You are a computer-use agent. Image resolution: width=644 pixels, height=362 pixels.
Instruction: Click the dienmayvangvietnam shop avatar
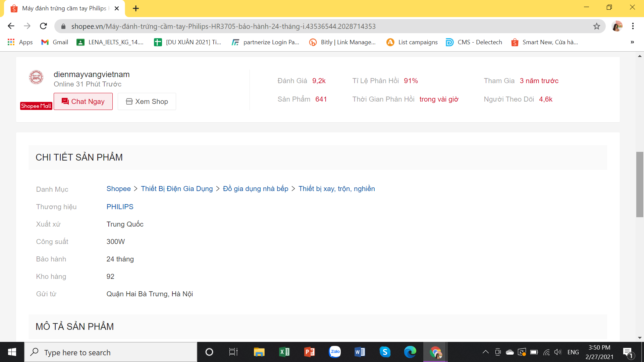click(36, 77)
